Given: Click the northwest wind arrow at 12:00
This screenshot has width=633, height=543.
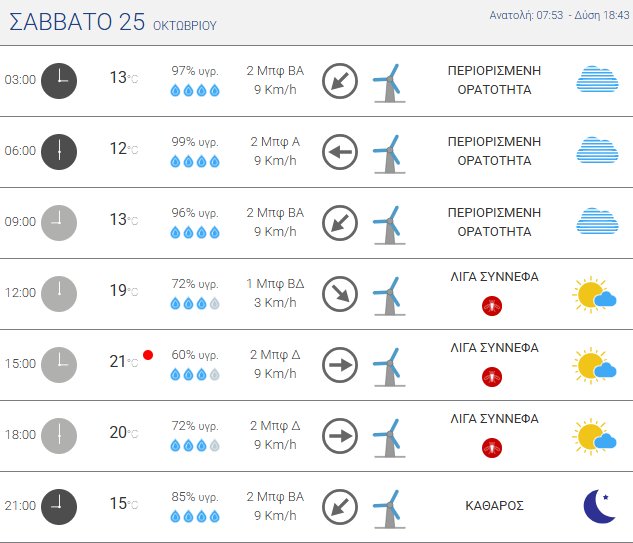Looking at the screenshot, I should [x=340, y=294].
